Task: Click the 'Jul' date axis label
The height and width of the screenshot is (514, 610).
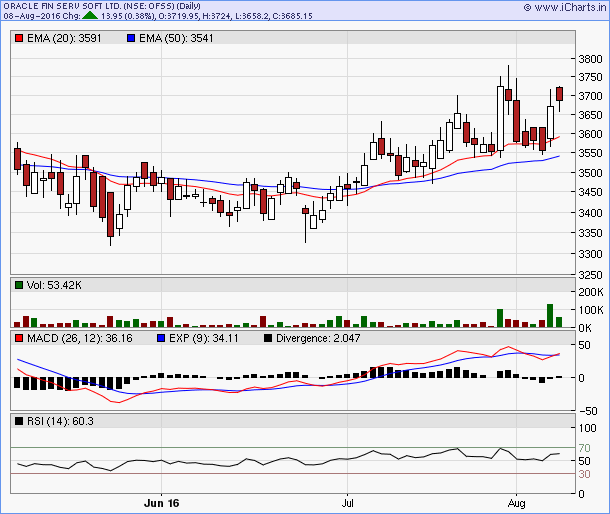Action: (x=347, y=503)
